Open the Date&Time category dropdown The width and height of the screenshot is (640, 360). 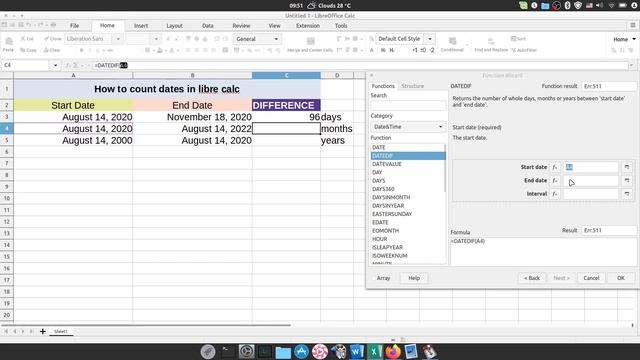tap(408, 127)
